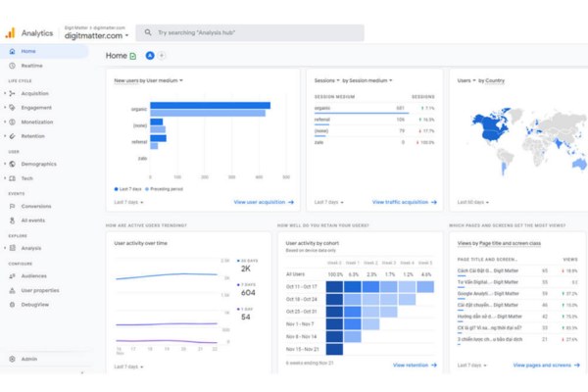Open the All events menu item

pos(33,220)
